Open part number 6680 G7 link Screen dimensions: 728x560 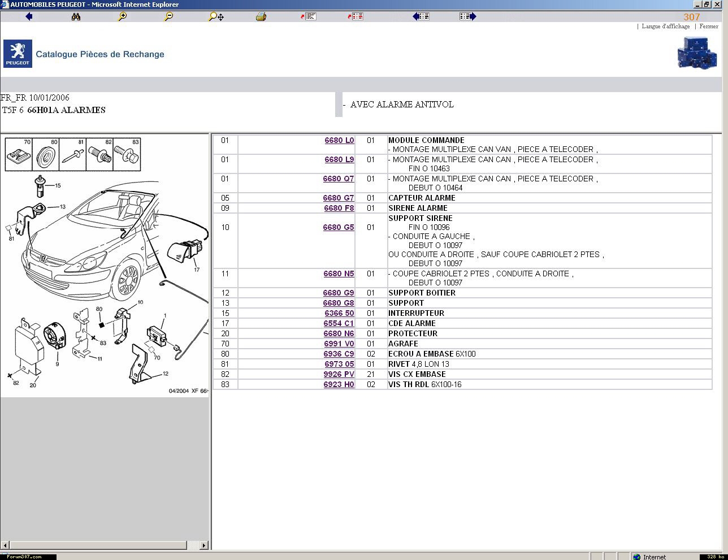339,198
